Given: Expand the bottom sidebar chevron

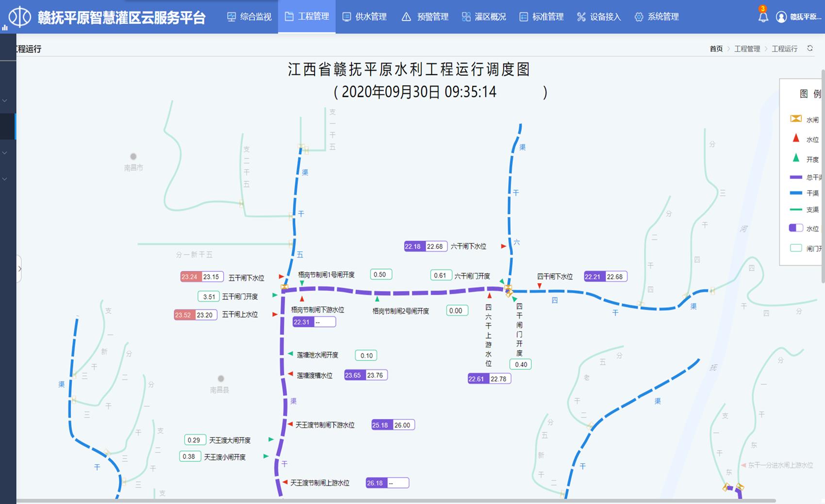Looking at the screenshot, I should [x=5, y=179].
